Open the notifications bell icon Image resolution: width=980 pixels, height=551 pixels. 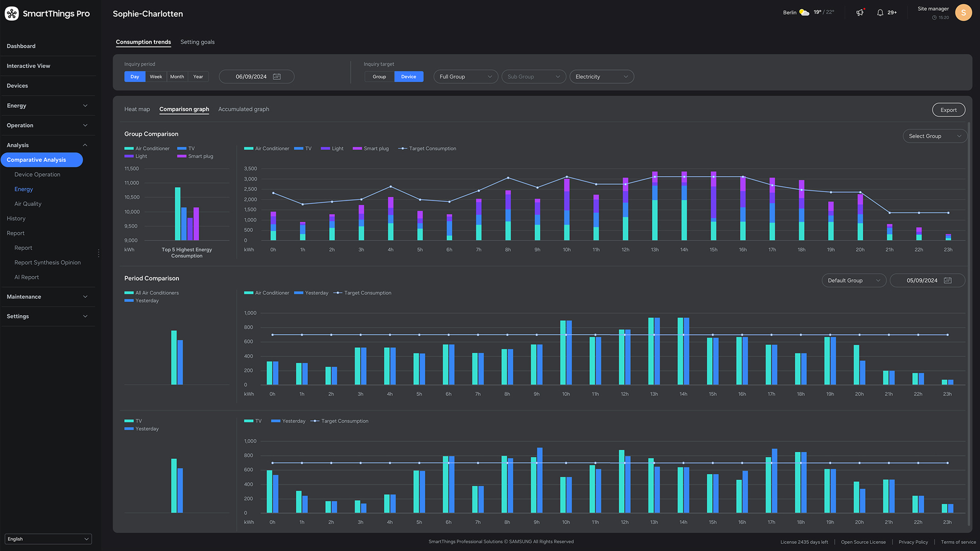[880, 12]
